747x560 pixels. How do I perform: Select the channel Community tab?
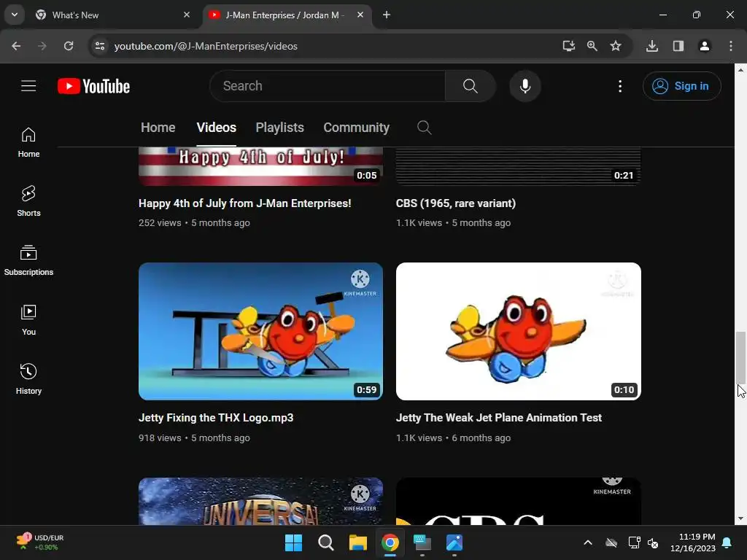[356, 128]
